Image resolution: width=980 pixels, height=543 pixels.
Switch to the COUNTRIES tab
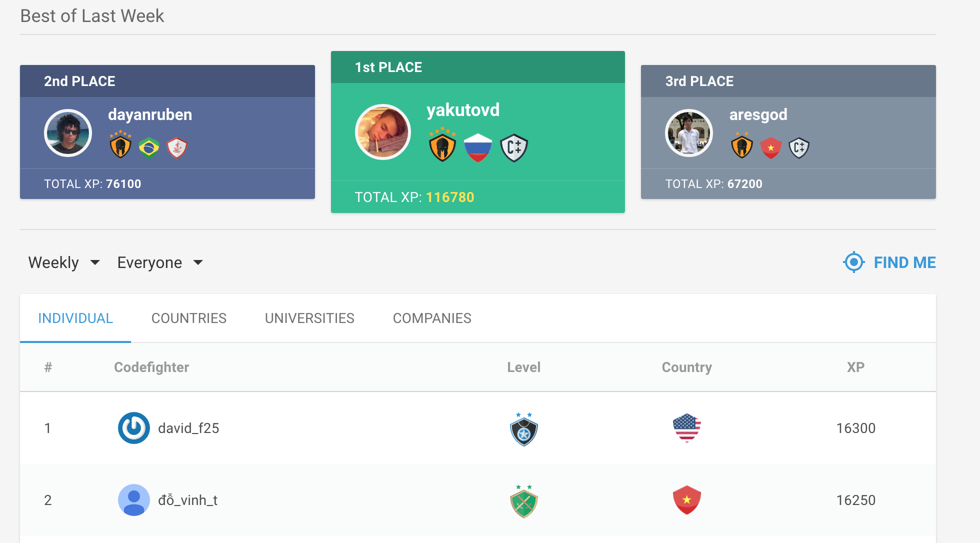tap(189, 318)
